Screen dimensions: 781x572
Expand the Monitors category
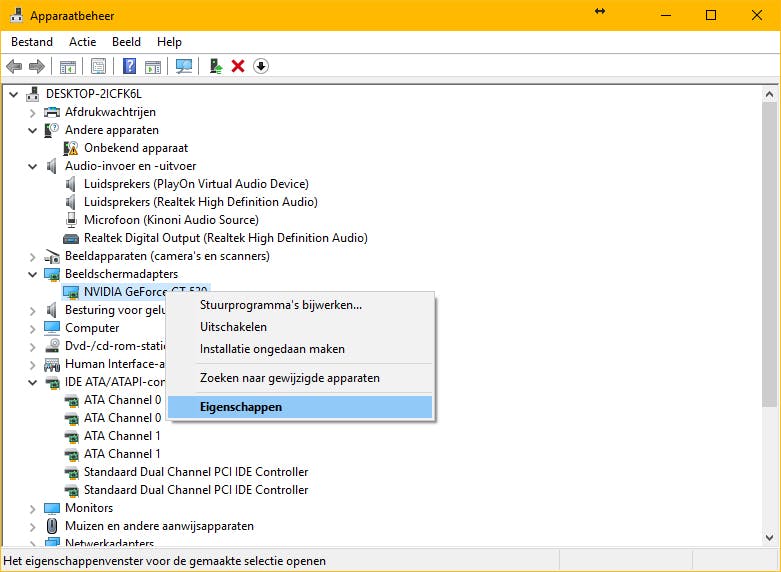tap(32, 509)
